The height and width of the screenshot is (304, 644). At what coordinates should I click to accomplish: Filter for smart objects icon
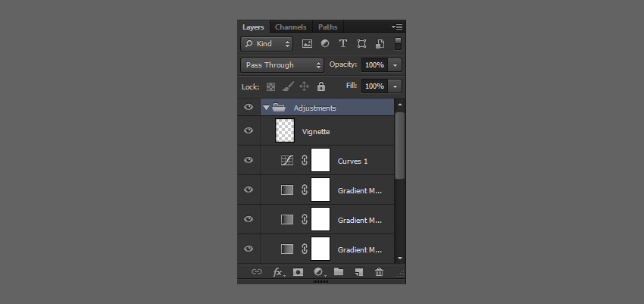coord(380,43)
